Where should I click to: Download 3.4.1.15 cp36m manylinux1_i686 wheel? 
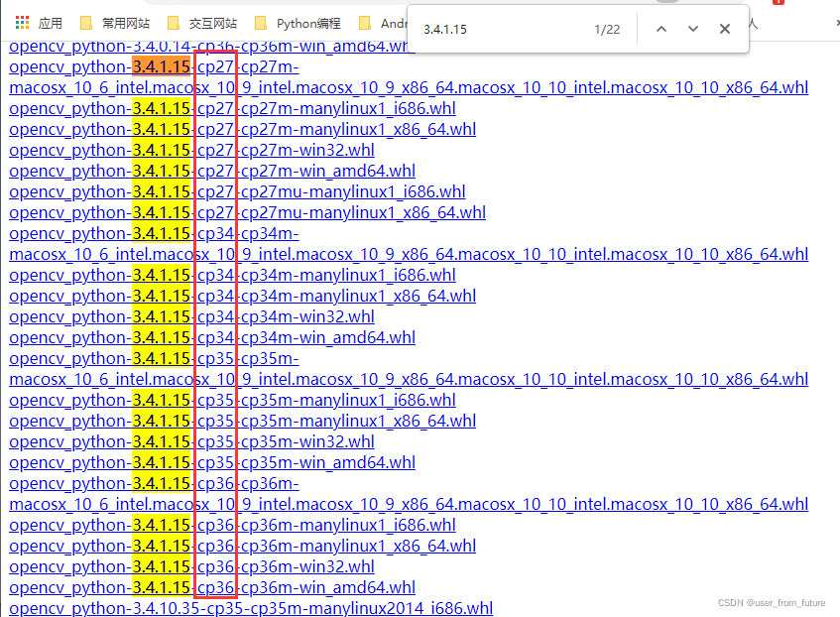[232, 525]
